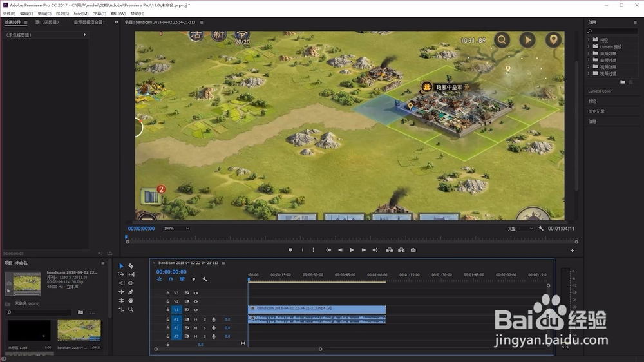Open the 序列(S) menu
This screenshot has width=644, height=362.
coord(62,14)
